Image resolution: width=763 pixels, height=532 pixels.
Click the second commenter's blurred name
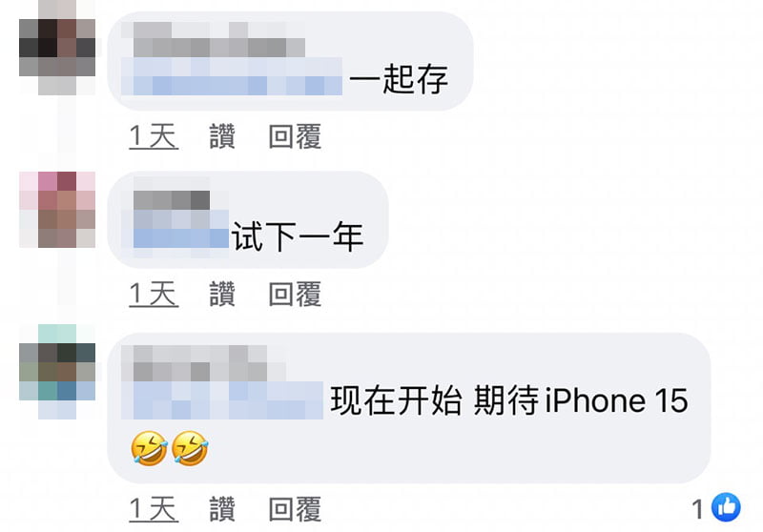172,200
